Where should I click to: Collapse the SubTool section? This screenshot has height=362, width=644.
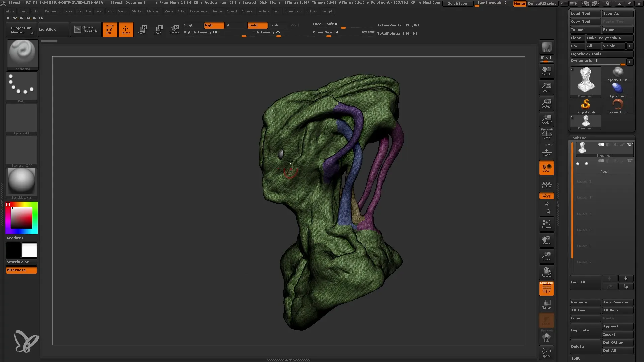(x=580, y=138)
